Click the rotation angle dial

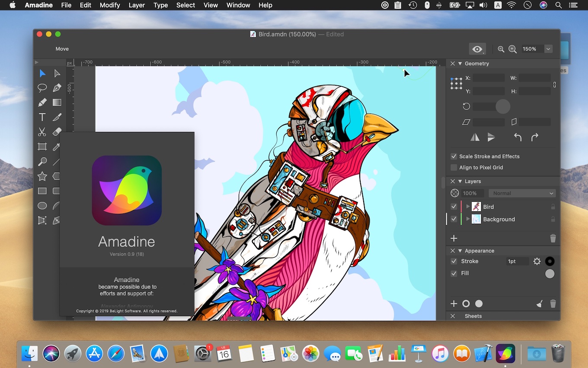click(x=502, y=107)
